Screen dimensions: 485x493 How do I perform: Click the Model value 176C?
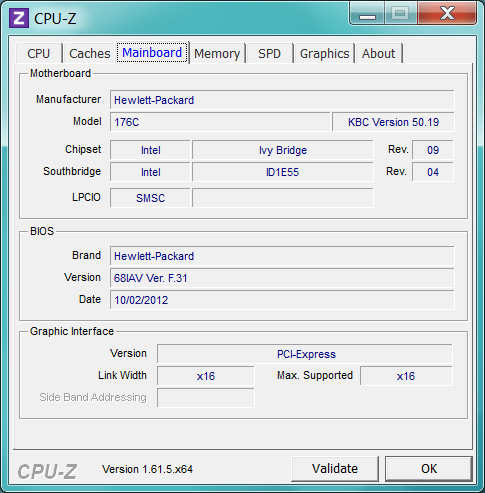(220, 122)
